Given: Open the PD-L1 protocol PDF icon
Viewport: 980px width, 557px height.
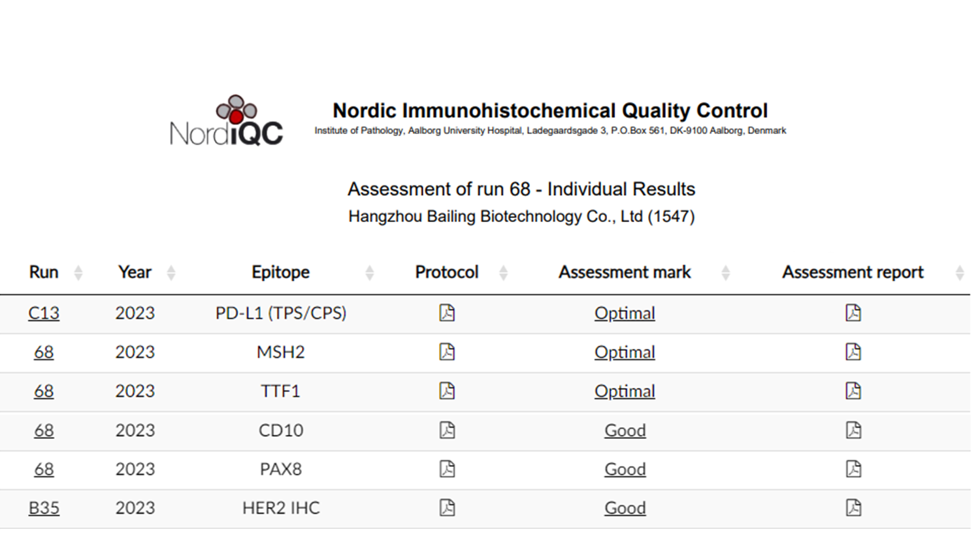Looking at the screenshot, I should (x=447, y=313).
